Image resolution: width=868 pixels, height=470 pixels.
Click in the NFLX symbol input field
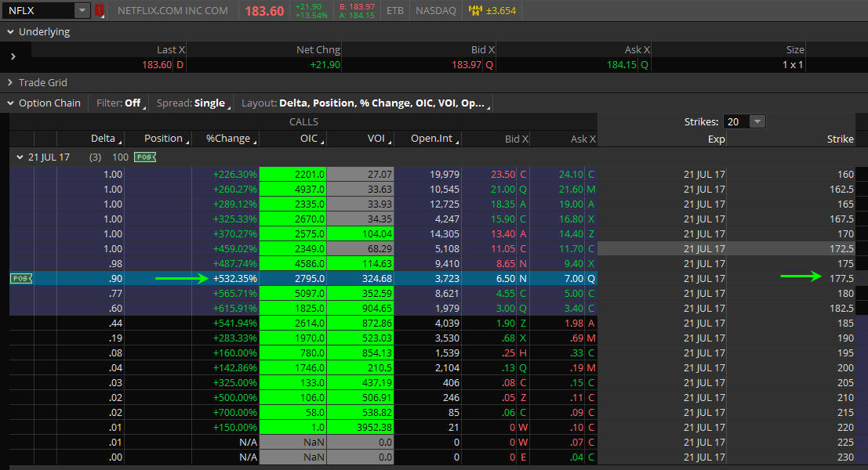coord(38,11)
